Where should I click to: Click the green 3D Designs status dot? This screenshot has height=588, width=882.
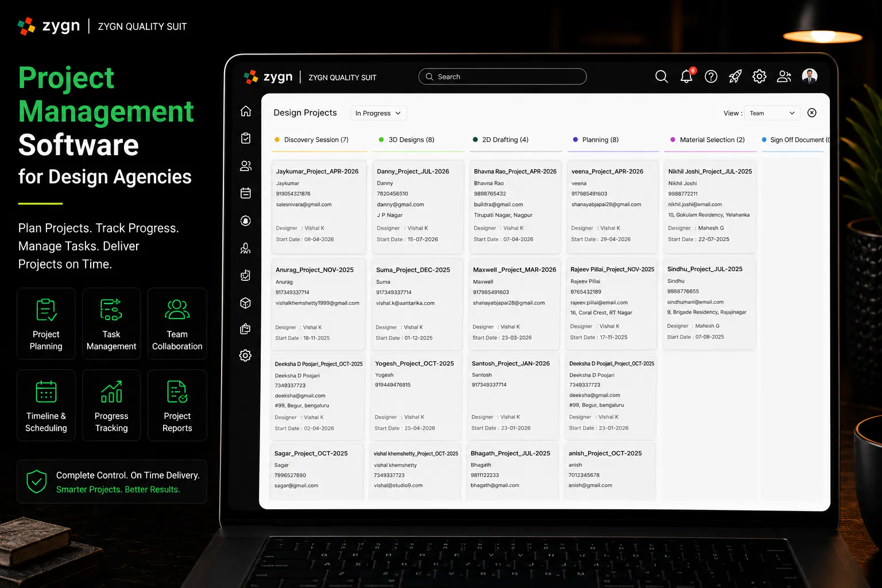coord(381,140)
